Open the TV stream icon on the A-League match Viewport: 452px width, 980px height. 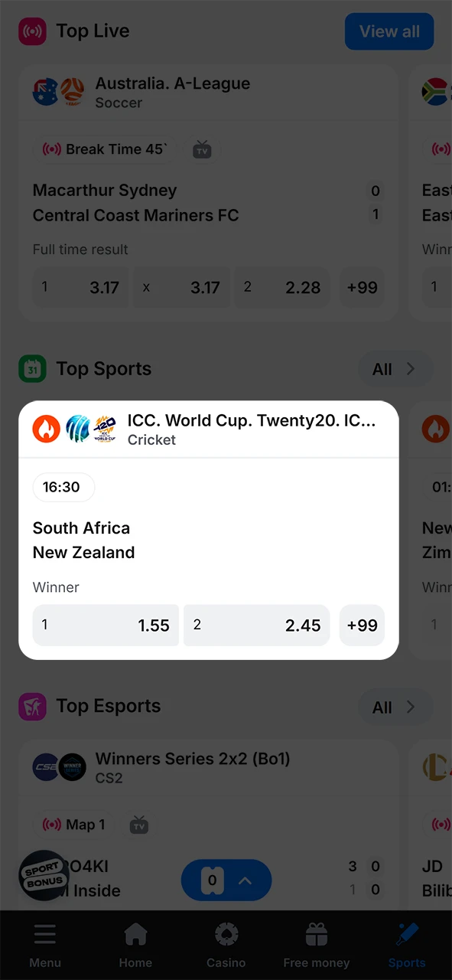[x=202, y=149]
